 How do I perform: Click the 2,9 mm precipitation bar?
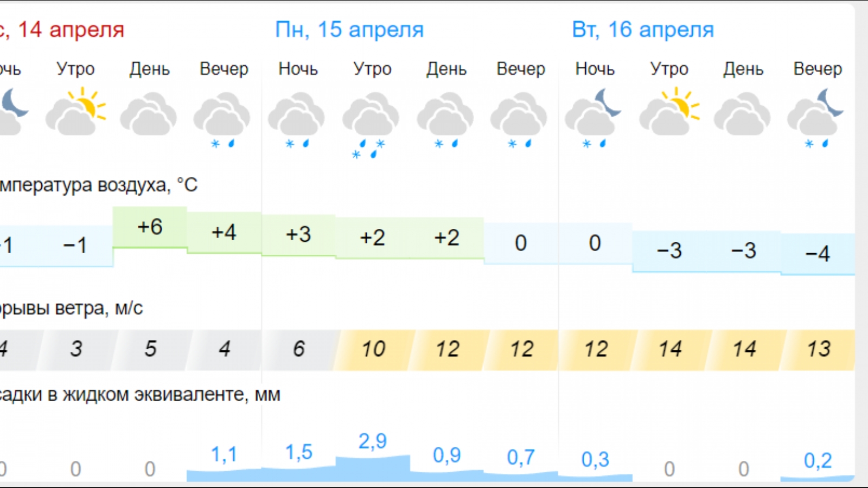click(x=373, y=468)
